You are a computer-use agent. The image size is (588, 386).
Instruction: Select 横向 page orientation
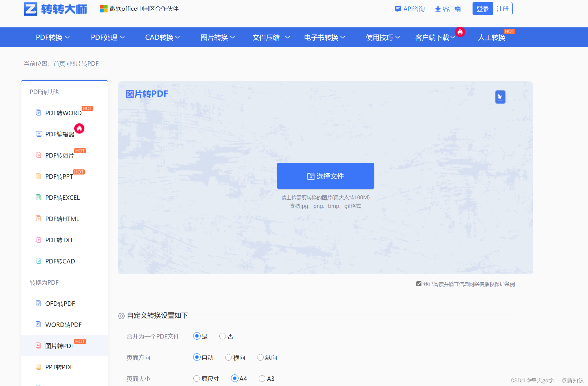click(228, 357)
